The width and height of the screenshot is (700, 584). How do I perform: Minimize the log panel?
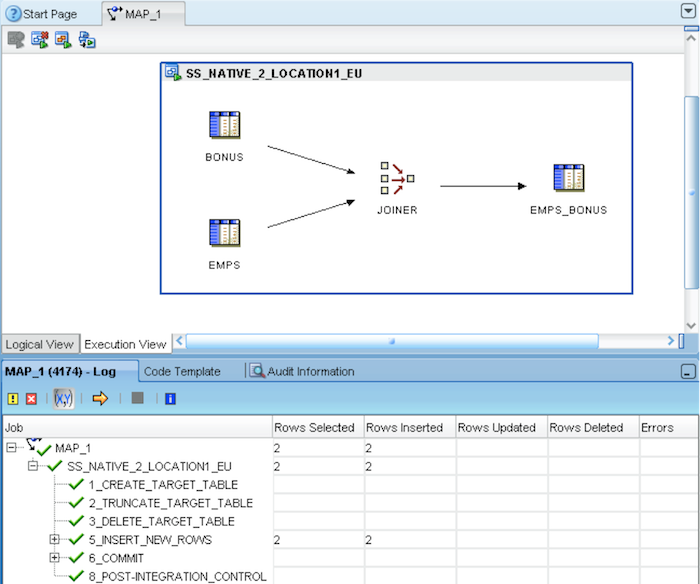(x=688, y=371)
